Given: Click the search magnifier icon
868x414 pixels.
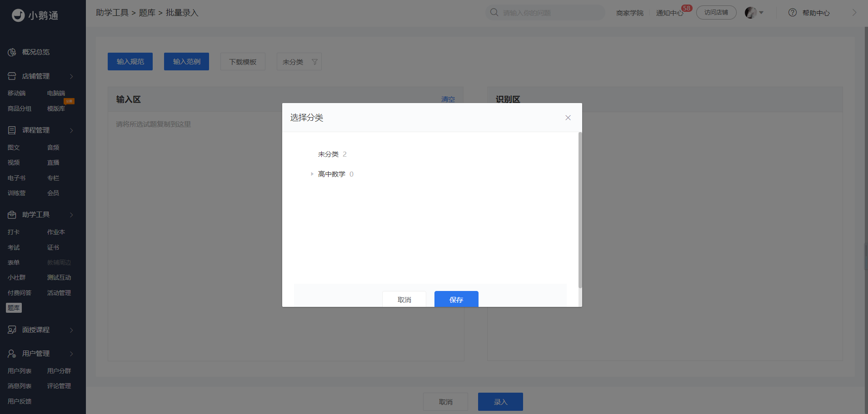Looking at the screenshot, I should (494, 12).
